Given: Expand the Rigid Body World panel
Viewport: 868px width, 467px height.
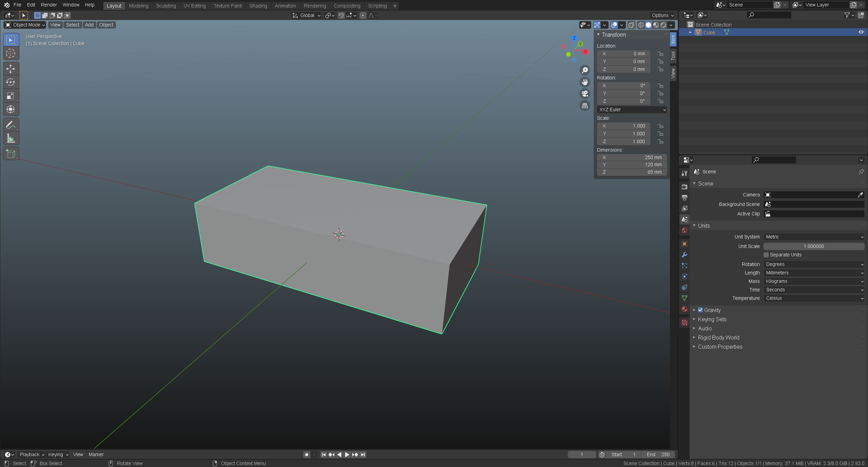Looking at the screenshot, I should 718,337.
